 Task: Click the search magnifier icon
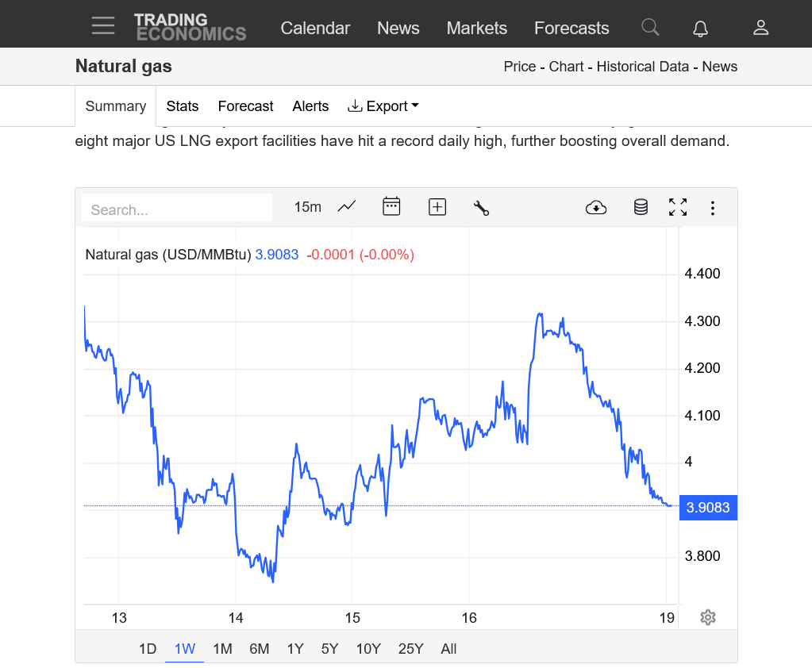pos(650,28)
